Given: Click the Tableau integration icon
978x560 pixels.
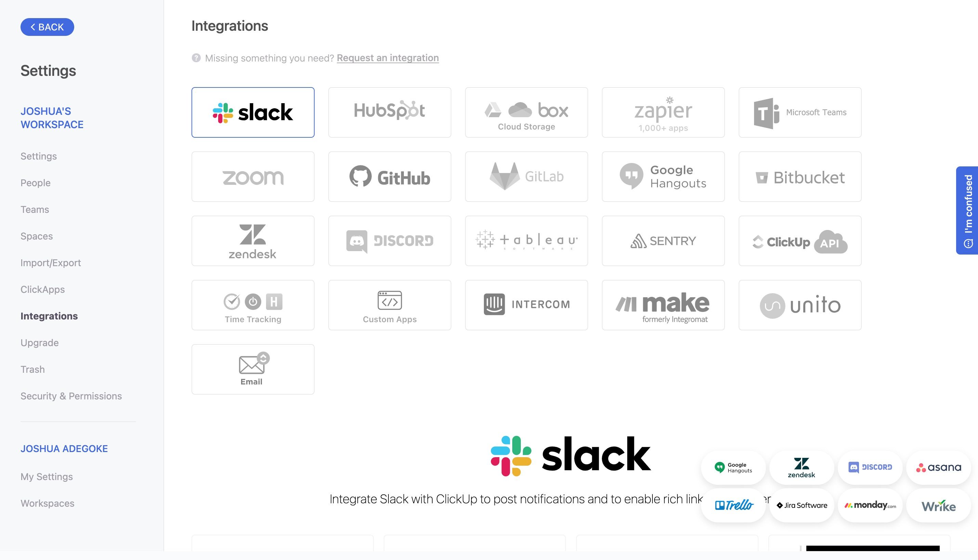Looking at the screenshot, I should 527,241.
